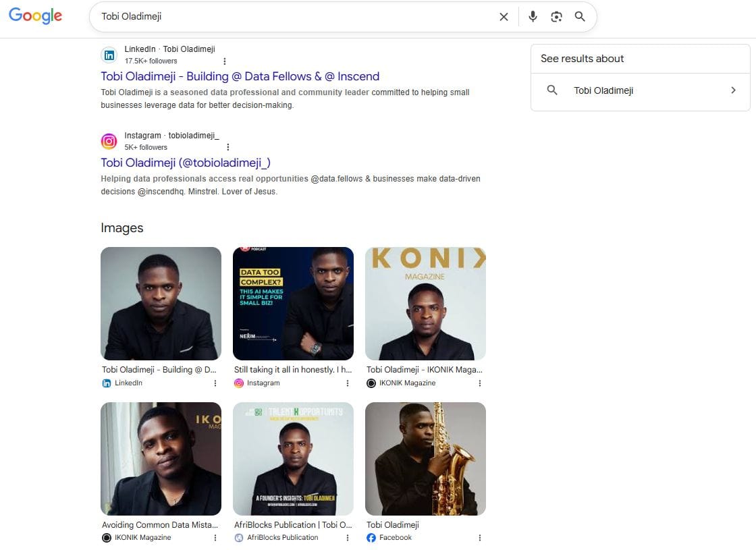Screen dimensions: 756x550
Task: Open Google Lens image search
Action: (556, 17)
